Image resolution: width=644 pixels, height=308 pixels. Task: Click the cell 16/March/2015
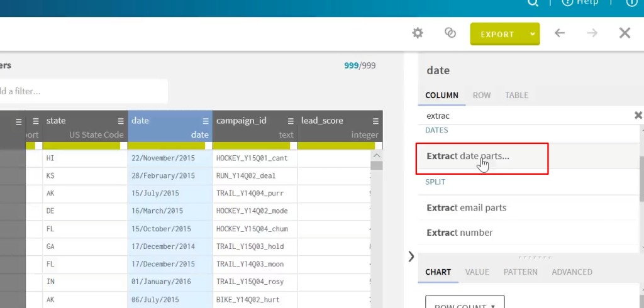tap(170, 211)
